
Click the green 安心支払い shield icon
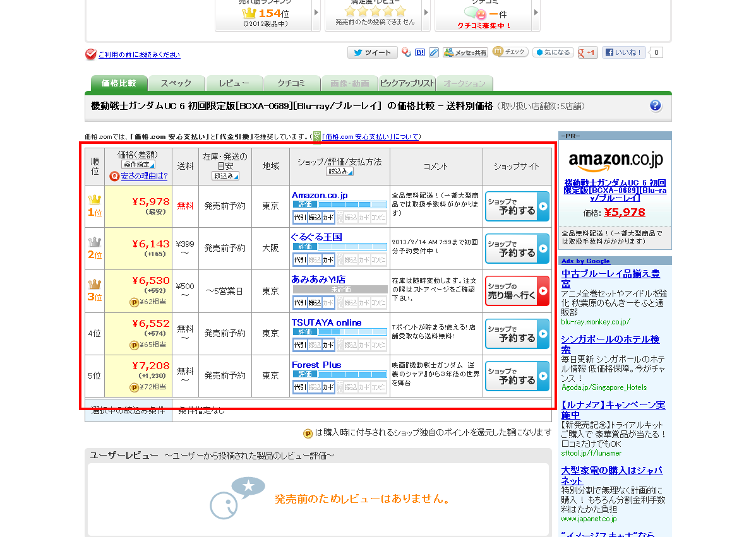pyautogui.click(x=317, y=137)
